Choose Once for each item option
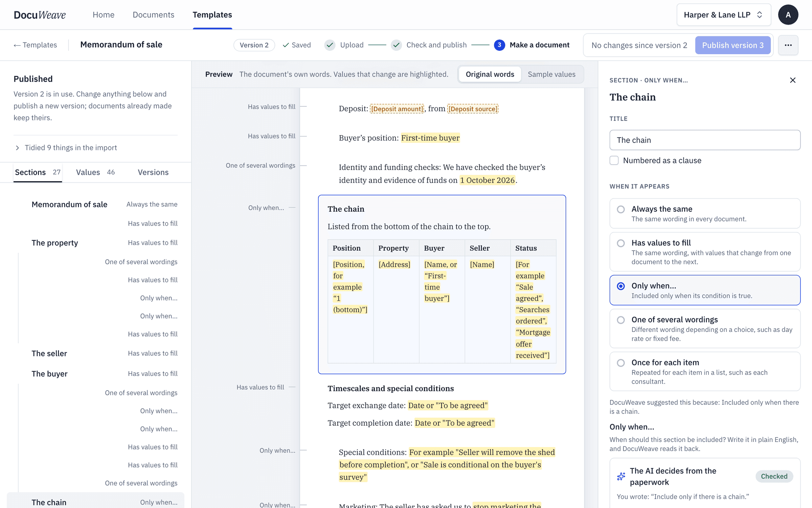812x508 pixels. (705, 372)
